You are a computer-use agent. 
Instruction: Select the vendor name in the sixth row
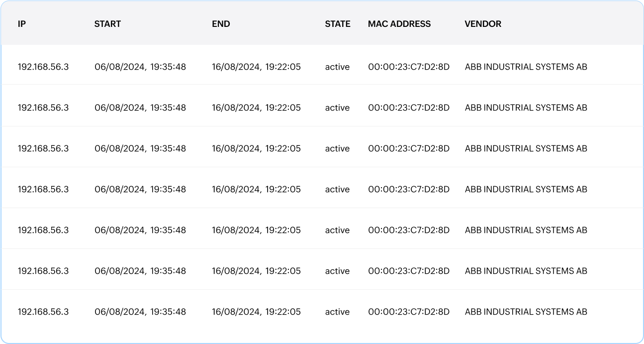point(526,271)
